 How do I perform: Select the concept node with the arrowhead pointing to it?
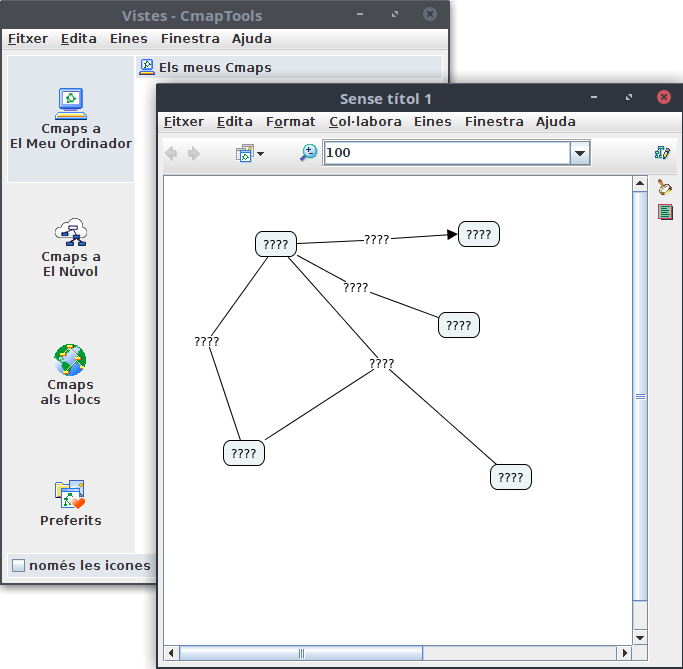[x=479, y=235]
